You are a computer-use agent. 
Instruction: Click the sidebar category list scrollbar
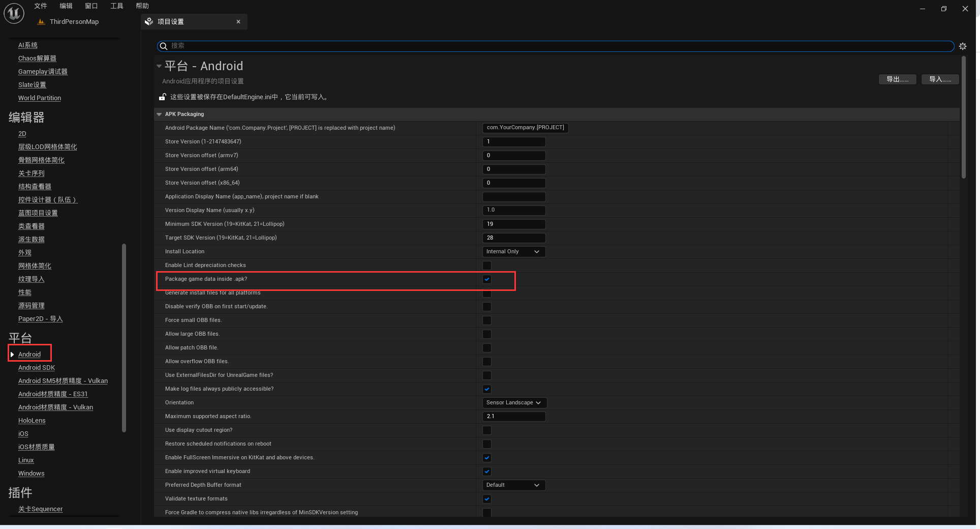click(124, 338)
